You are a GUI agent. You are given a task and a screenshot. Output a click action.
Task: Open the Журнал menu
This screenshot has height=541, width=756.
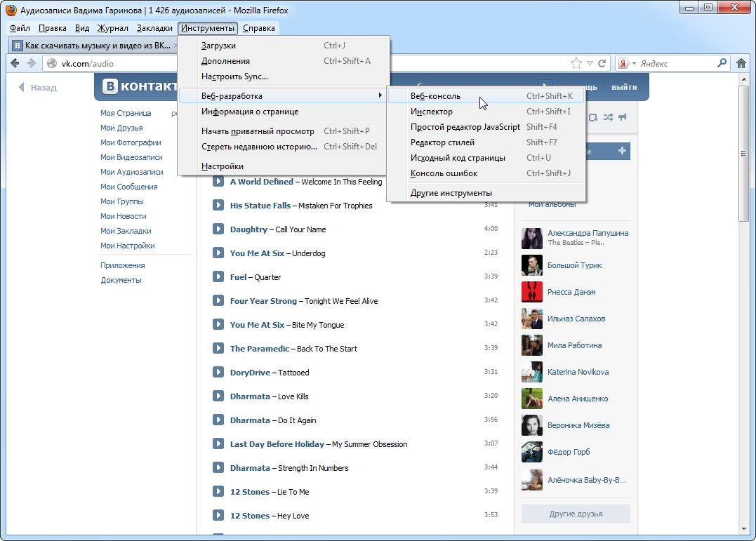pyautogui.click(x=113, y=28)
